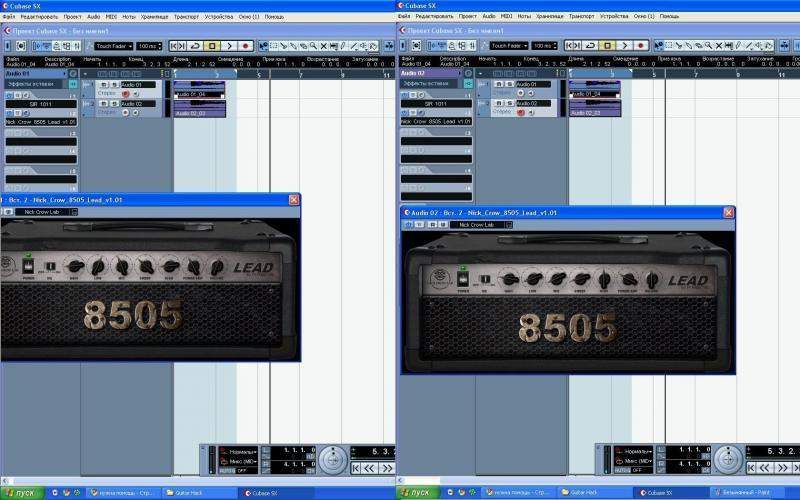The width and height of the screenshot is (800, 500).
Task: Click Stop in the right window toolbar
Action: coord(607,45)
